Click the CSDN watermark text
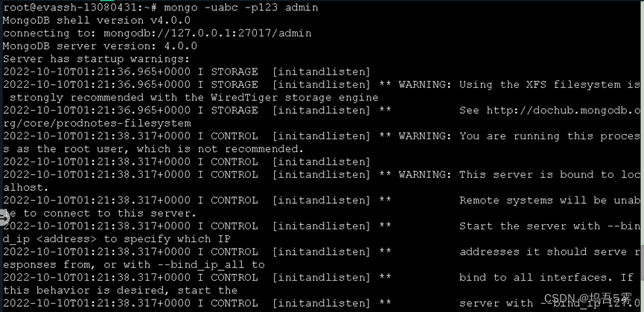The height and width of the screenshot is (312, 644). coord(587,299)
